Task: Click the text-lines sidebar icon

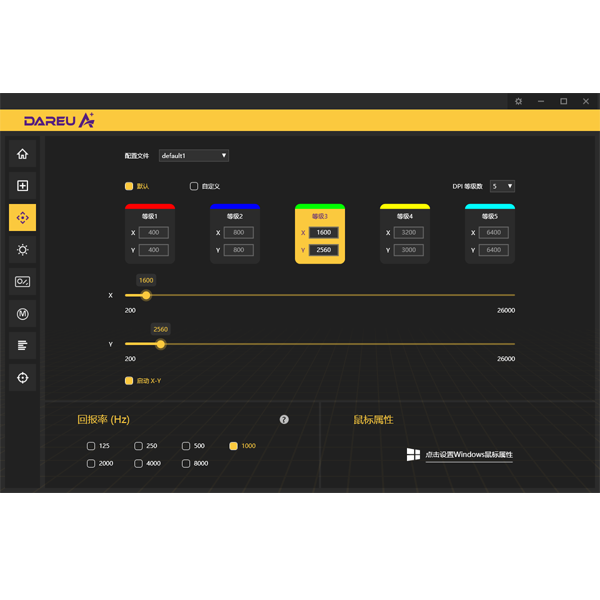Action: (22, 346)
